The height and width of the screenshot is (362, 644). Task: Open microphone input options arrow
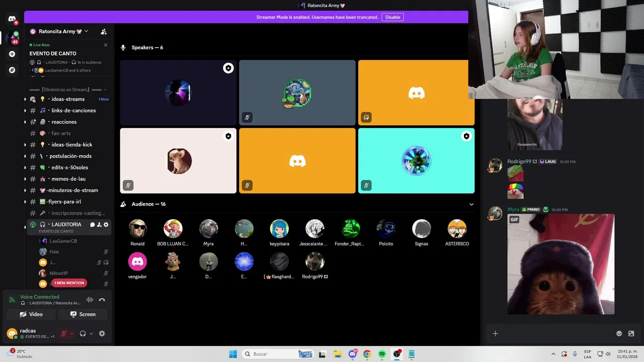click(x=72, y=333)
